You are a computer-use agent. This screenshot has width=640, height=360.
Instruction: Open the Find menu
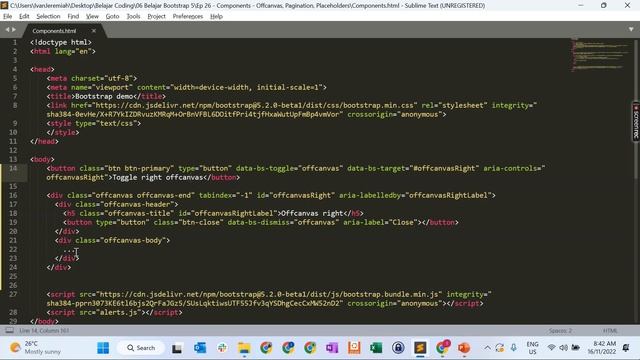[73, 16]
